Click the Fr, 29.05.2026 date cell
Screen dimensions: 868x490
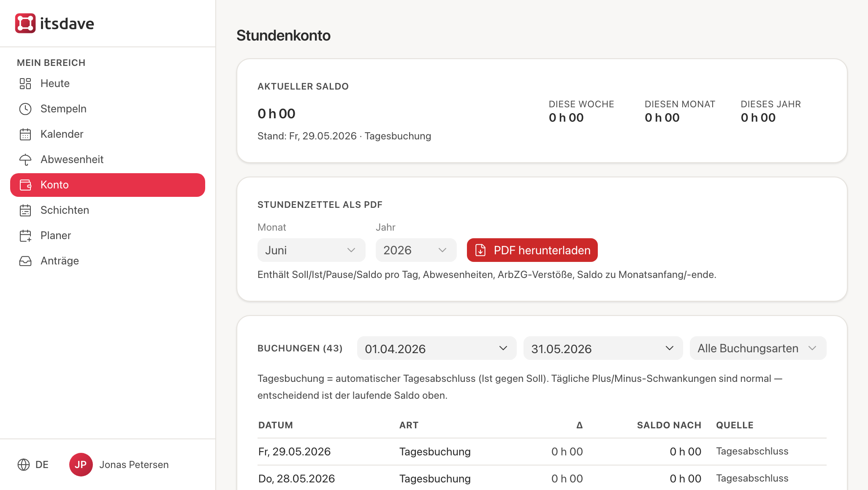(294, 452)
